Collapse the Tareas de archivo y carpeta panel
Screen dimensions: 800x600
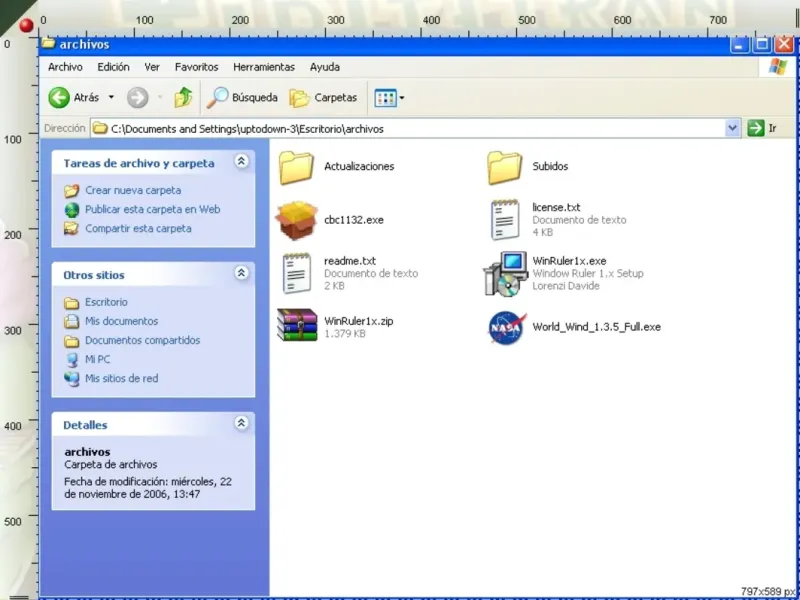point(241,162)
